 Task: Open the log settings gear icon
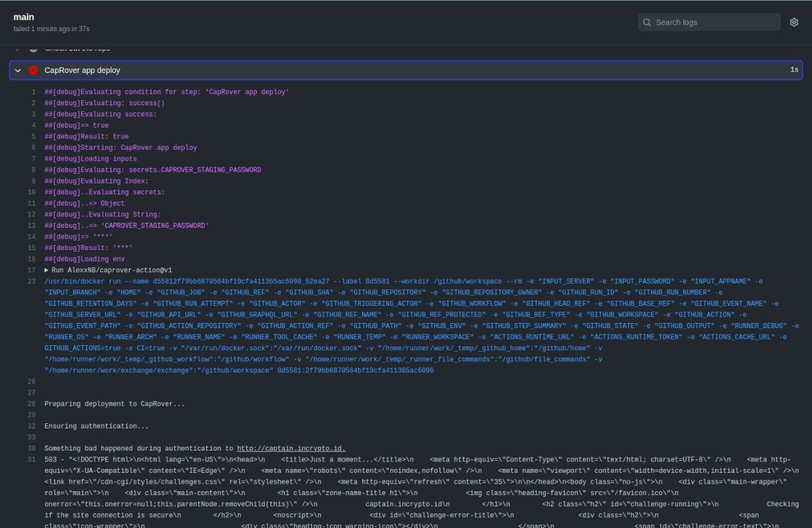coord(794,22)
